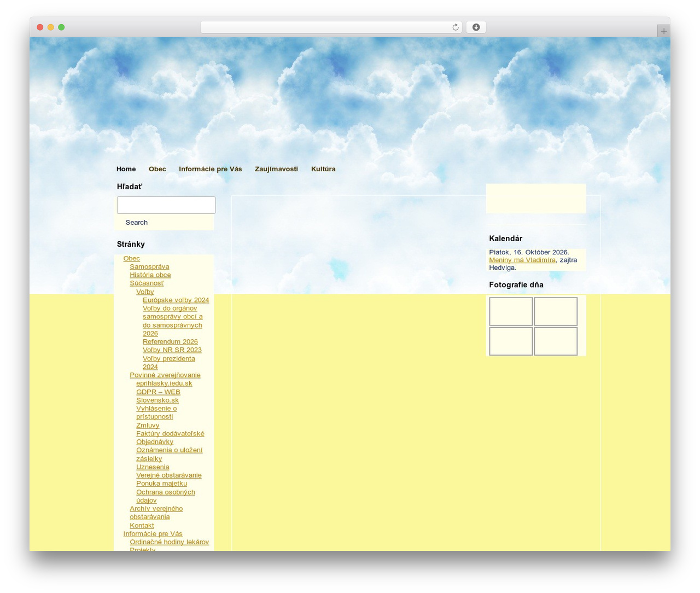Go to the Kontakt page
The image size is (700, 593).
(142, 525)
